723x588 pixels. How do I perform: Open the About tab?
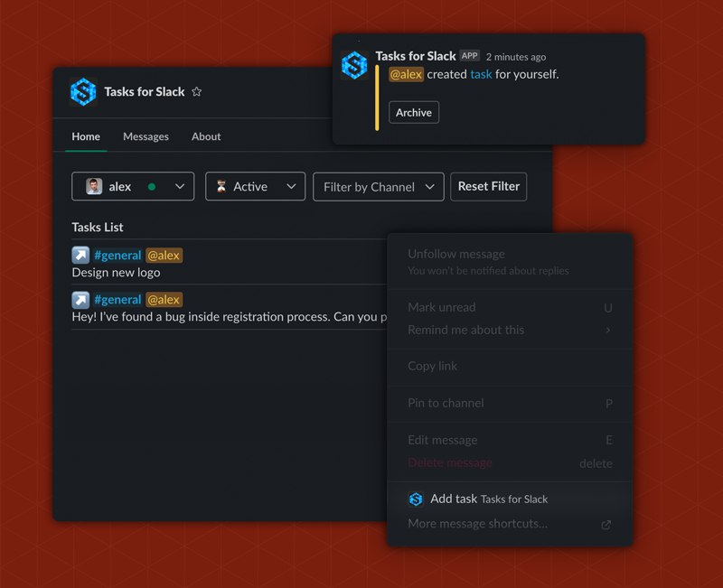pos(206,136)
